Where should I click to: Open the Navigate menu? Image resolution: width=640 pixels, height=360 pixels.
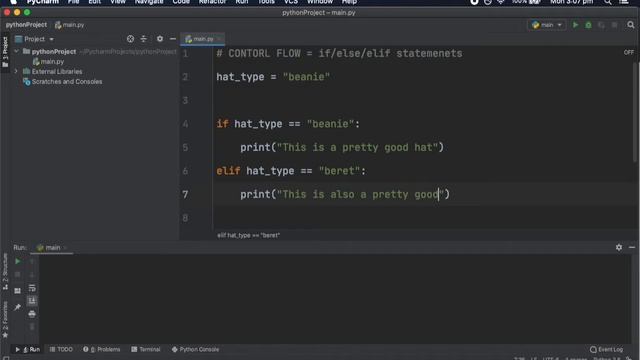tap(149, 2)
